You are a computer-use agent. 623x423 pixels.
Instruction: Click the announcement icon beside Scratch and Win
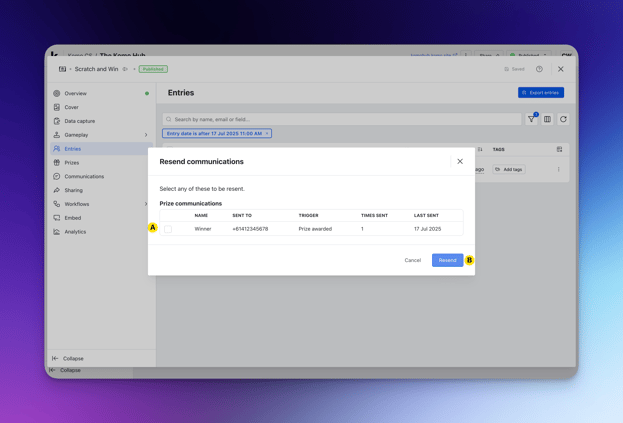tap(125, 69)
